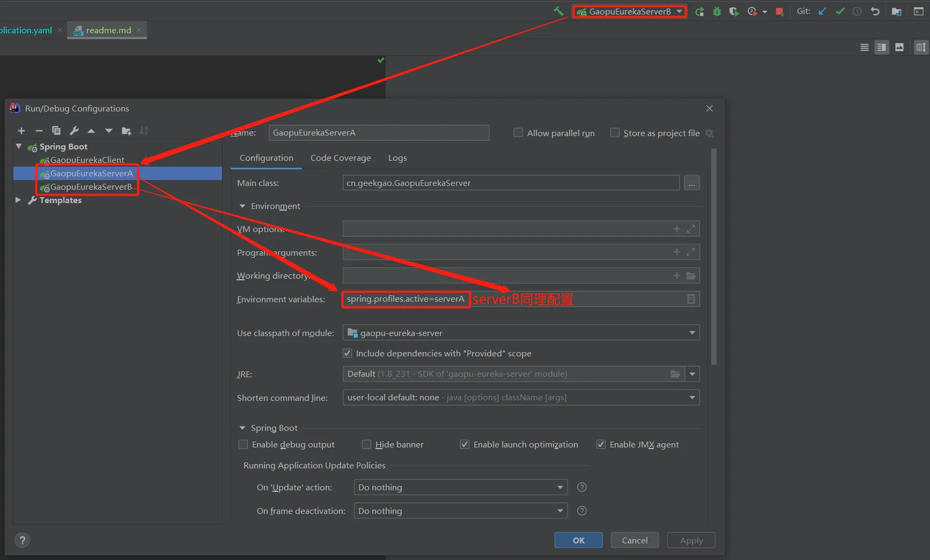Click the Cancel button
930x560 pixels.
pos(634,540)
